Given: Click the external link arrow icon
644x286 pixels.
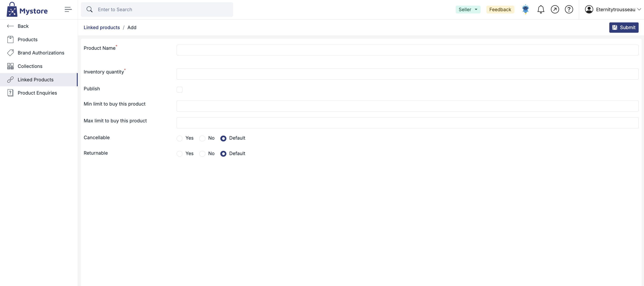Looking at the screenshot, I should (555, 9).
